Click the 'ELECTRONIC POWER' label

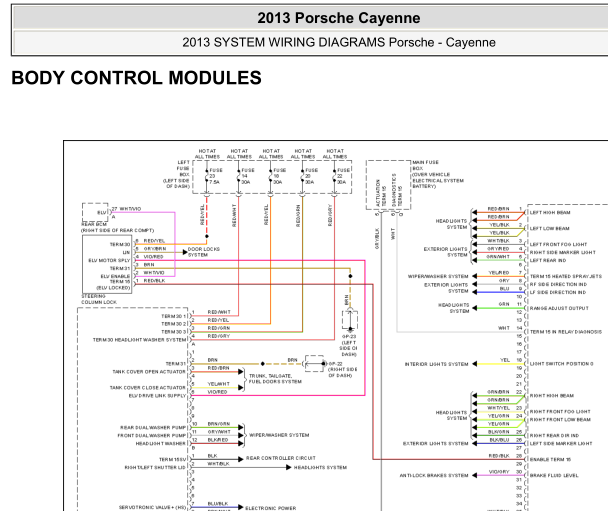click(x=271, y=508)
